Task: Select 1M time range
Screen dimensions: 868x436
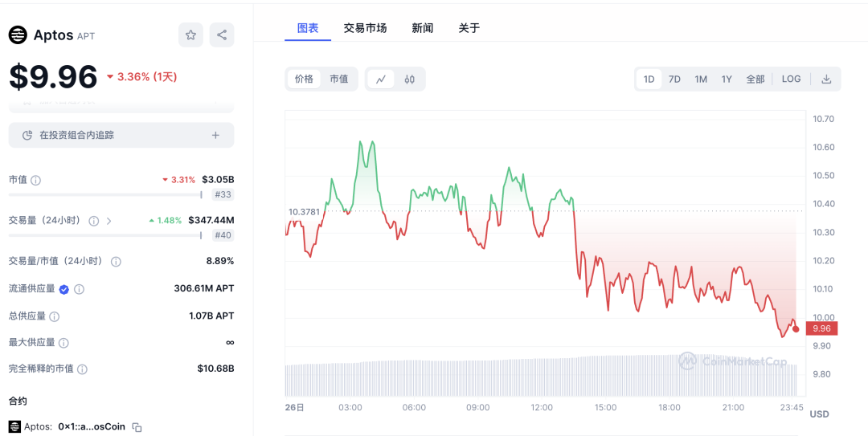Action: (x=701, y=79)
